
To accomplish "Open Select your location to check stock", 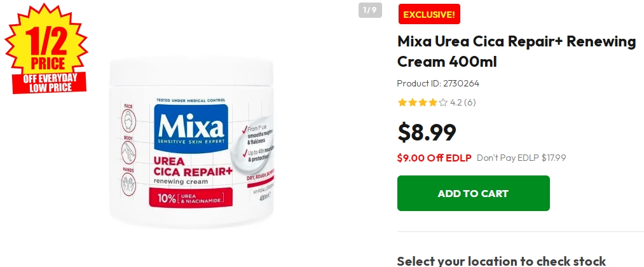I will pyautogui.click(x=502, y=261).
